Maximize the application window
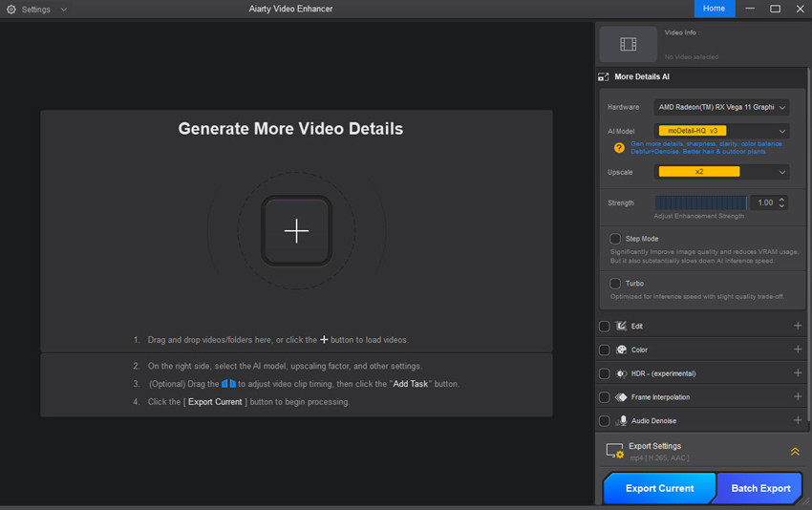 click(x=775, y=9)
